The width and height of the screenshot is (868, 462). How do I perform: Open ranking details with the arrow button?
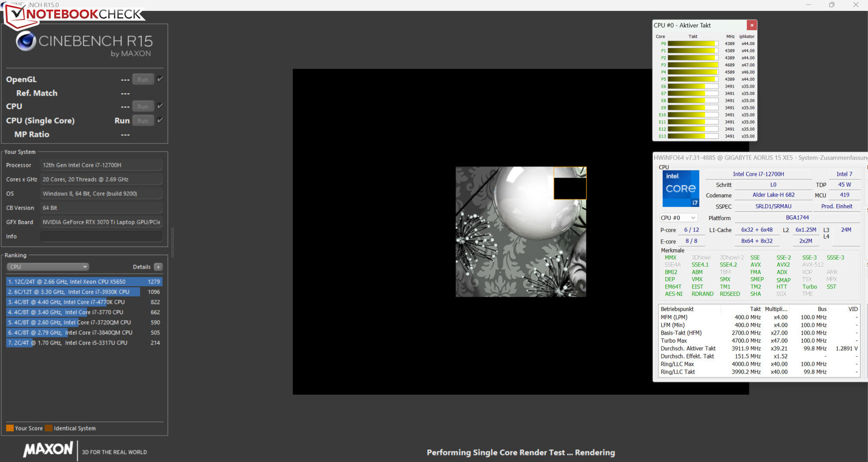pos(158,267)
